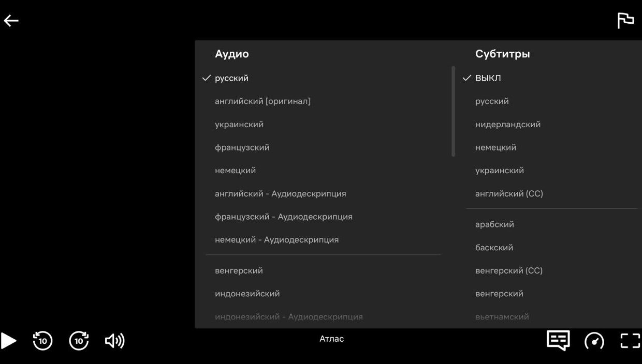This screenshot has height=364, width=642.
Task: Click the volume speaker icon
Action: pos(114,341)
